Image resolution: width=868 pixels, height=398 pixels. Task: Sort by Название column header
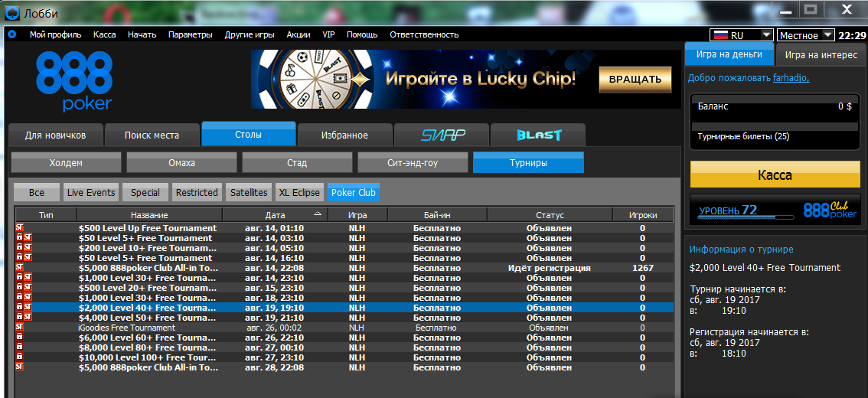(x=149, y=215)
